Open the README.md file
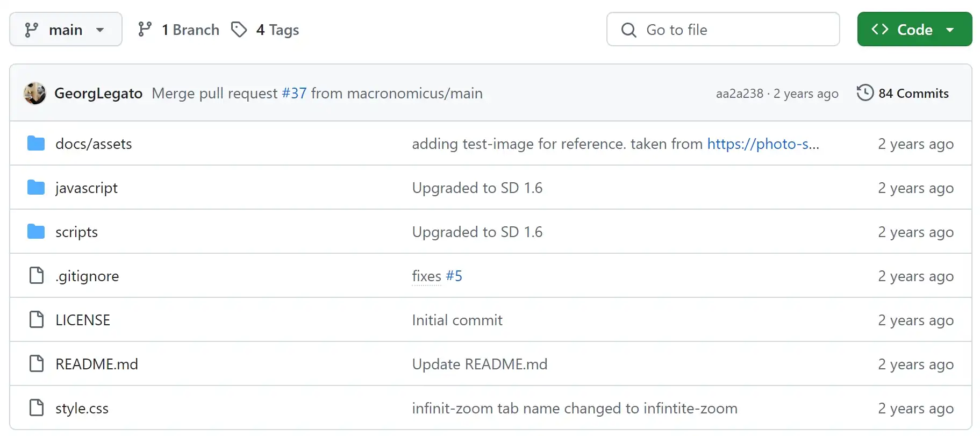The height and width of the screenshot is (436, 980). tap(97, 364)
